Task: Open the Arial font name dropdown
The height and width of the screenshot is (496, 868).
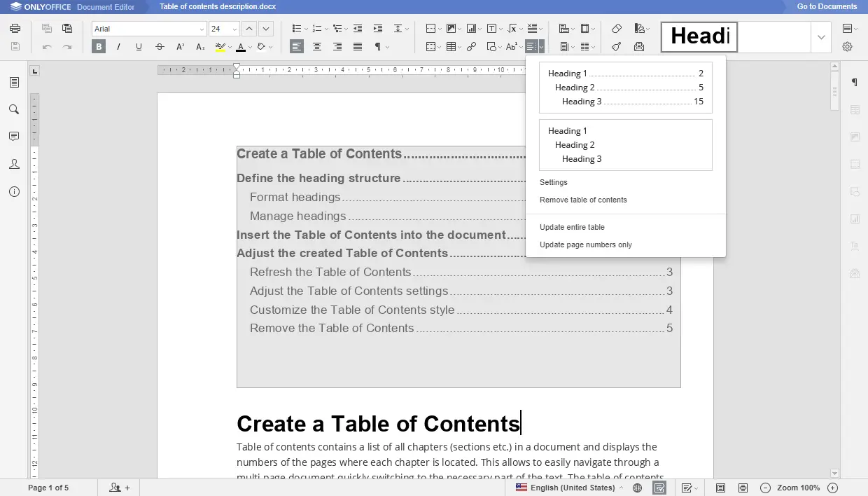Action: coord(202,29)
